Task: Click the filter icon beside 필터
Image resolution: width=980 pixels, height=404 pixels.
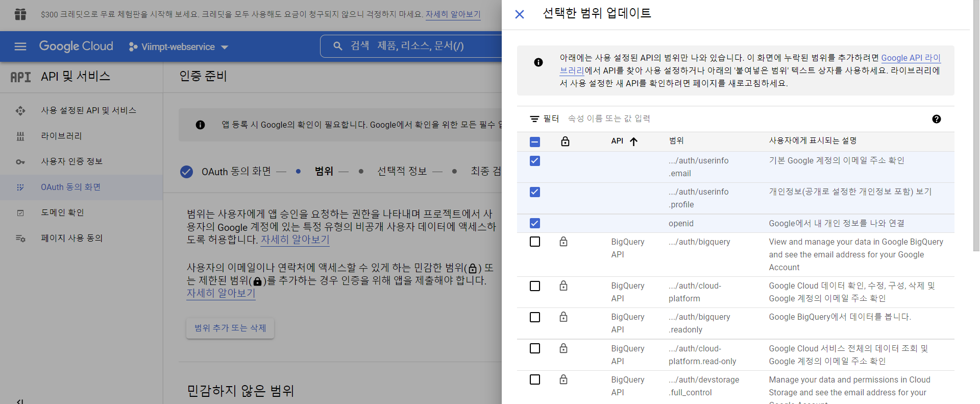Action: point(534,119)
